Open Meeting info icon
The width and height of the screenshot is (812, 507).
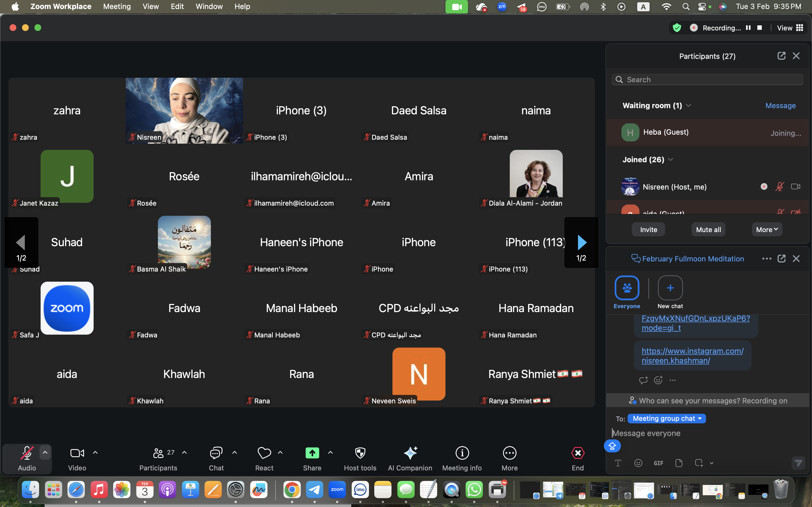pyautogui.click(x=462, y=453)
